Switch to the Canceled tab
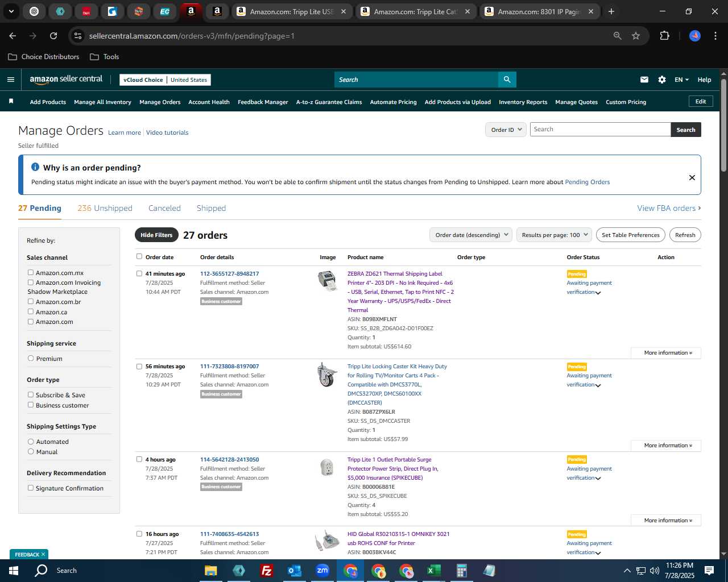The height and width of the screenshot is (582, 728). 164,208
